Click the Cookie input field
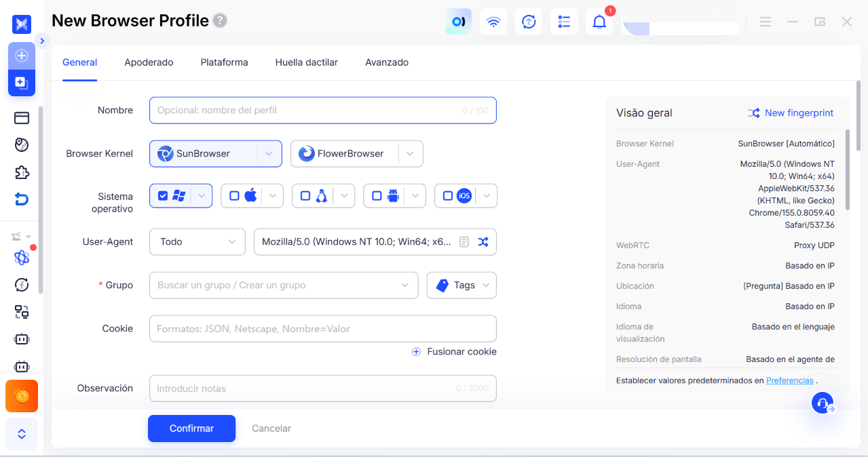This screenshot has width=868, height=457. click(x=323, y=328)
